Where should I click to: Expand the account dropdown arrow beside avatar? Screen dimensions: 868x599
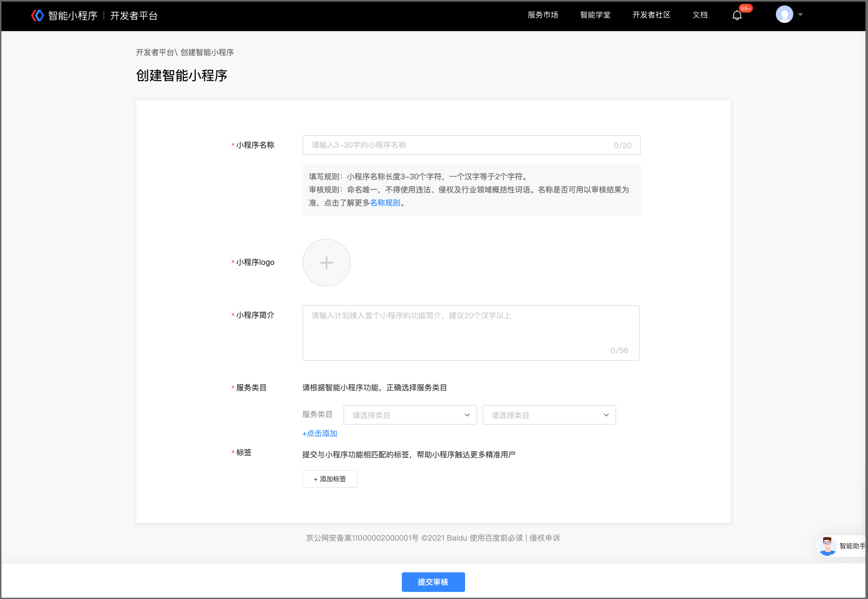coord(800,15)
